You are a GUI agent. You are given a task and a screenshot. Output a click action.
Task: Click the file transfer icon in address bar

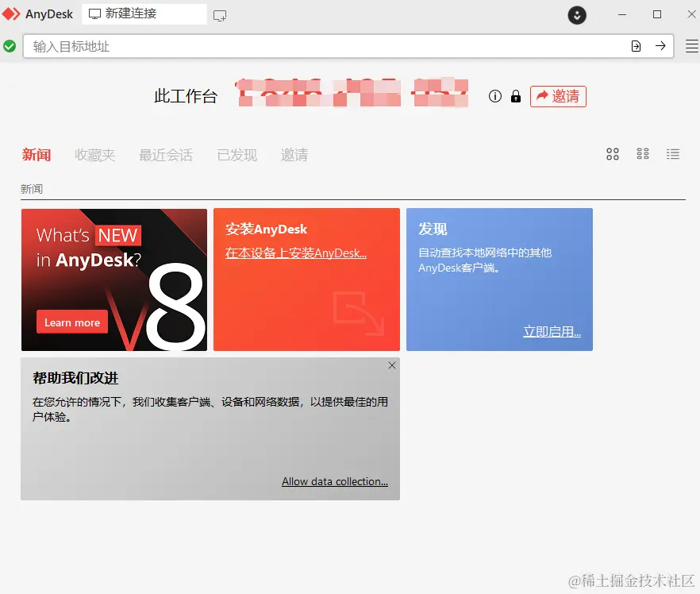[637, 46]
